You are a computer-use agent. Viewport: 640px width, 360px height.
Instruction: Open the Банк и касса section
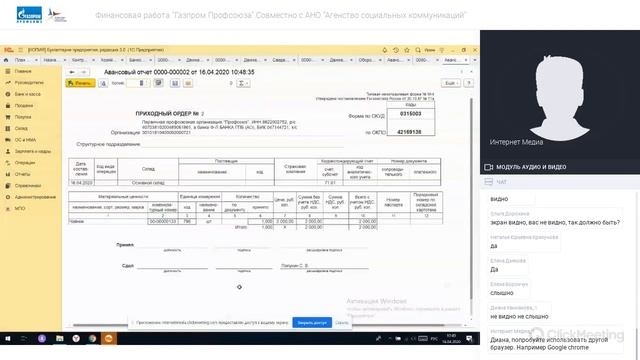tap(28, 94)
